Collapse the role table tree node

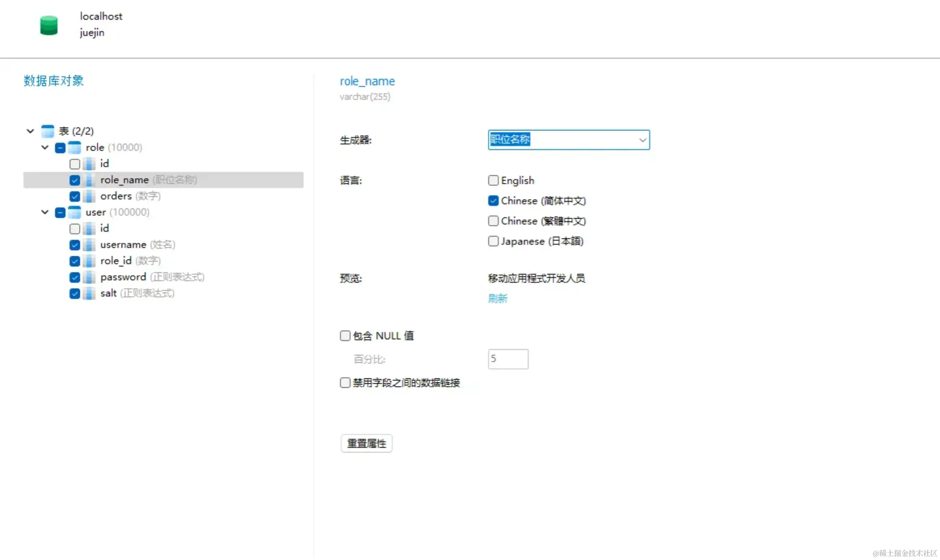point(45,147)
